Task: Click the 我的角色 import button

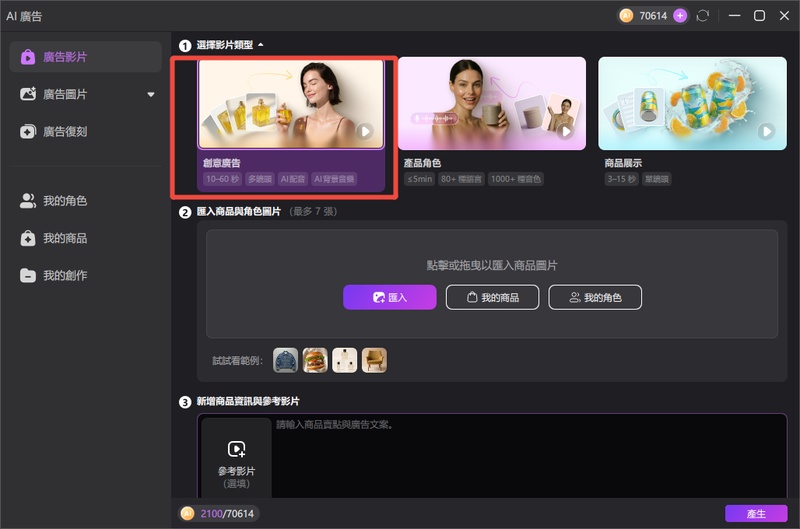Action: point(595,297)
